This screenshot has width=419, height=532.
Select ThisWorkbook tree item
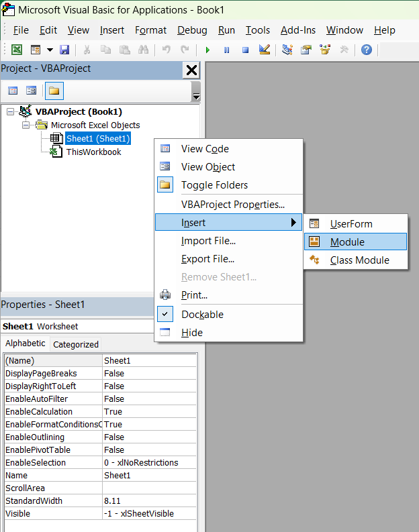(x=94, y=152)
